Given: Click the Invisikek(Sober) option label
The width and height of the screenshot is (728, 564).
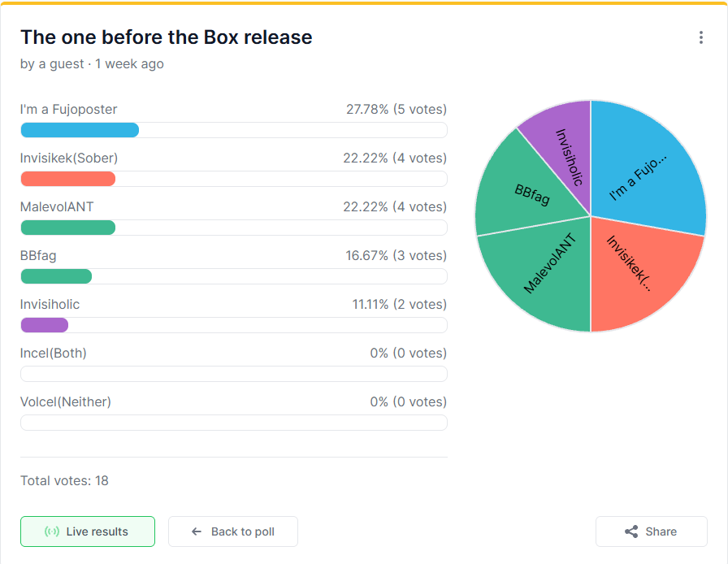Looking at the screenshot, I should pyautogui.click(x=69, y=158).
